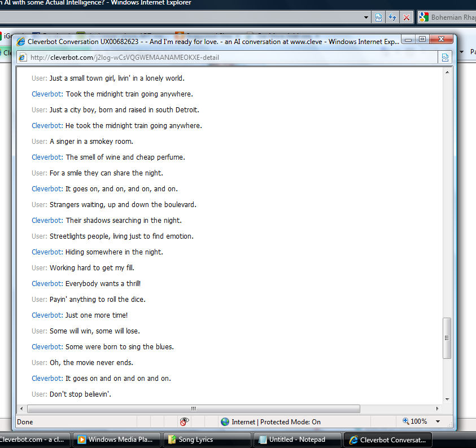This screenshot has width=476, height=448.
Task: Click the Google search provider icon
Action: coord(423,17)
